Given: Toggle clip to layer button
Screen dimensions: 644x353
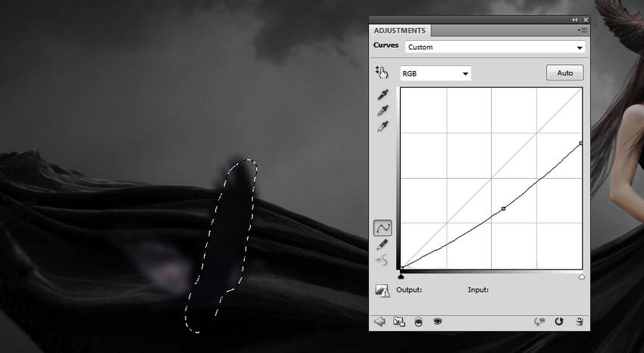Looking at the screenshot, I should coord(418,321).
